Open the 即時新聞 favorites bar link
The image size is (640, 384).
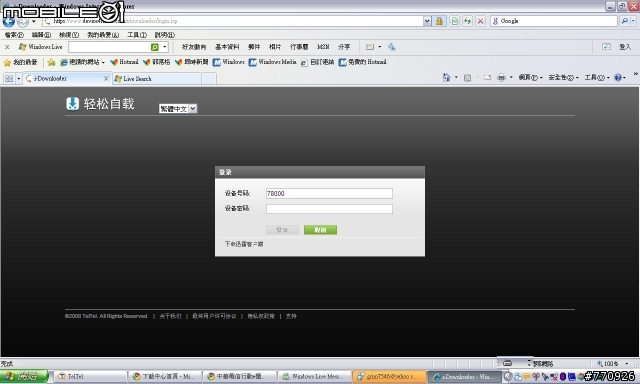coord(191,62)
